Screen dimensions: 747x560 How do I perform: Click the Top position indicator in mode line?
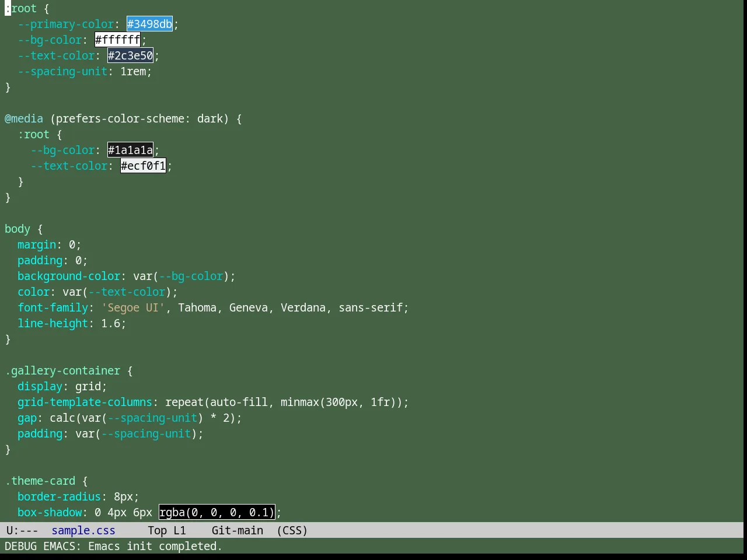click(157, 530)
